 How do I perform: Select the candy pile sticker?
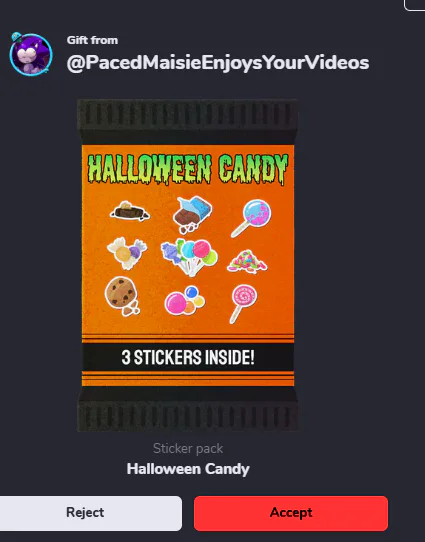pos(247,262)
